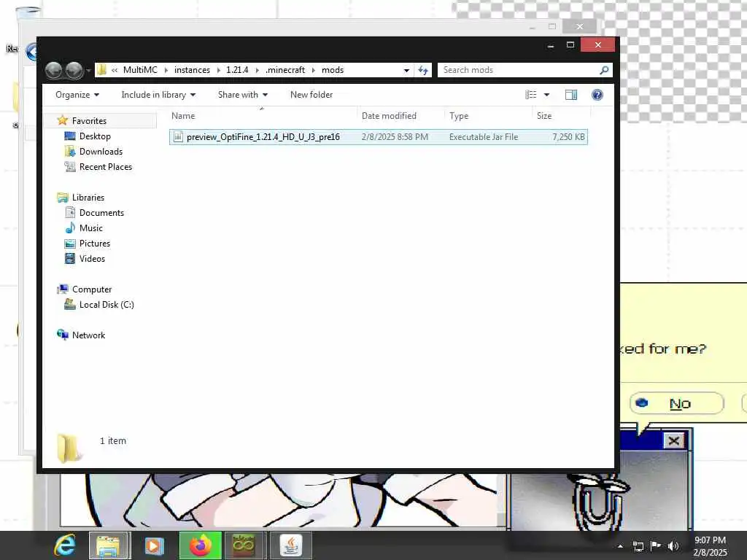
Task: Click the search magnifier icon
Action: tap(604, 70)
